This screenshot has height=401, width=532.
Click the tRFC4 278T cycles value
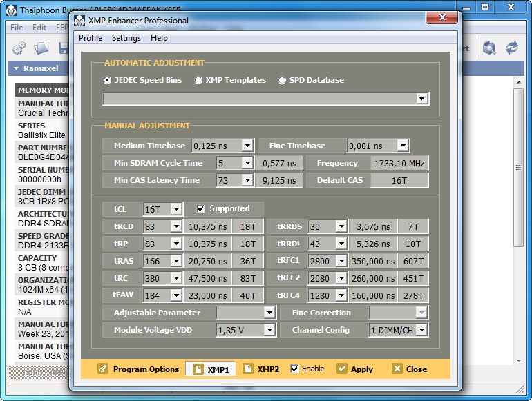413,295
